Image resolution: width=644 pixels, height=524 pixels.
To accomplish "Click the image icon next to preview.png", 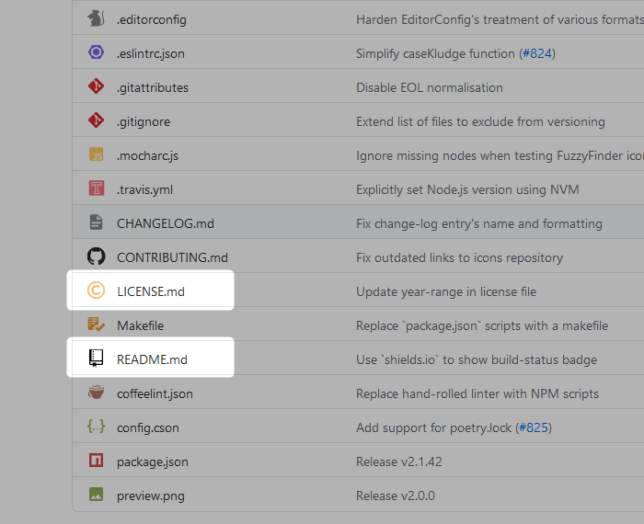I will click(x=96, y=495).
